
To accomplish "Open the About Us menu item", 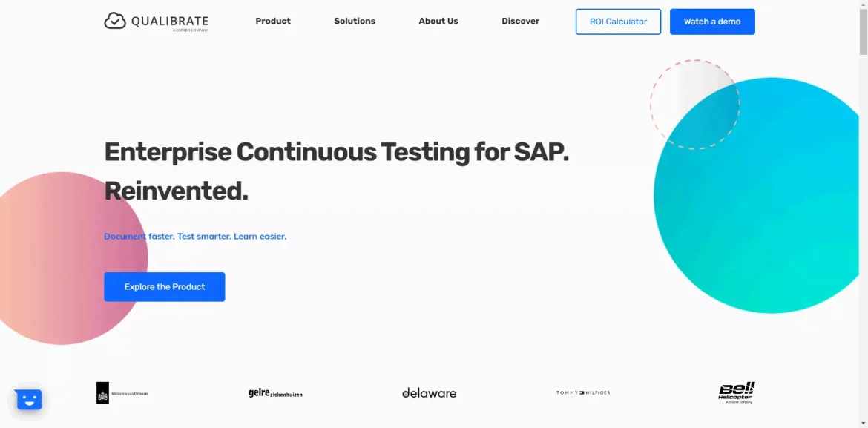I will click(x=438, y=21).
